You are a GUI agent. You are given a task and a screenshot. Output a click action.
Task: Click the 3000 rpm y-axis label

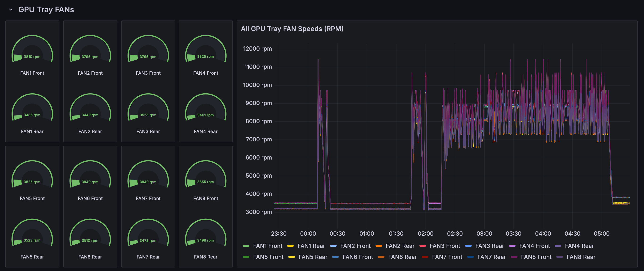pos(259,212)
